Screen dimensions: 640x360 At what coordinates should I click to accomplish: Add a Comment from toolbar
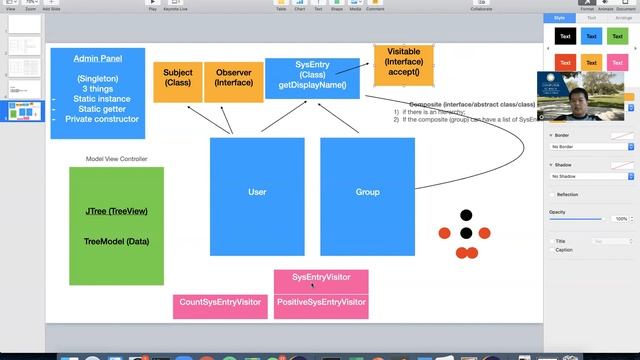375,5
